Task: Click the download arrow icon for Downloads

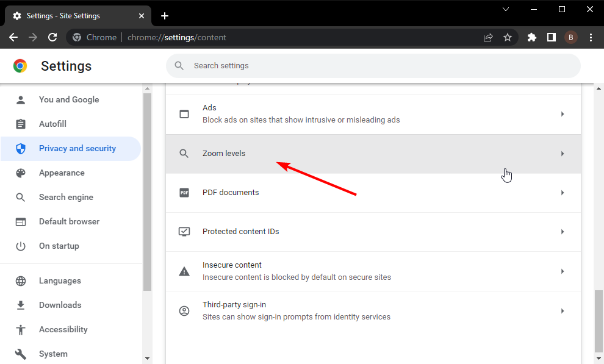Action: point(21,305)
